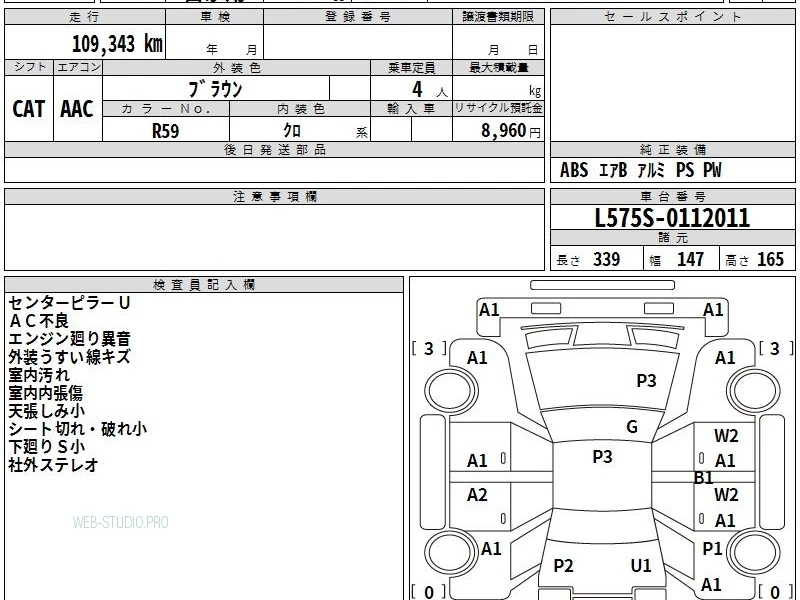Select recycle deposit 8,960円

511,131
